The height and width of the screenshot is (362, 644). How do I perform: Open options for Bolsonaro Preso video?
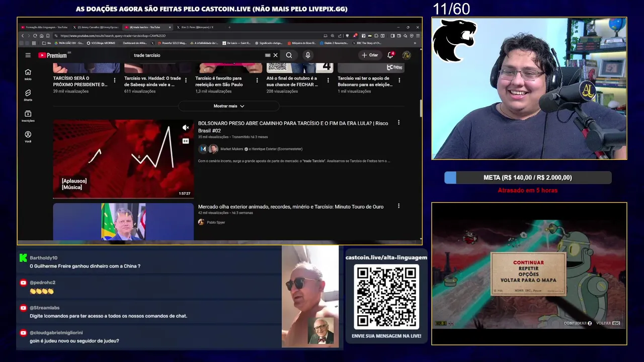point(398,123)
